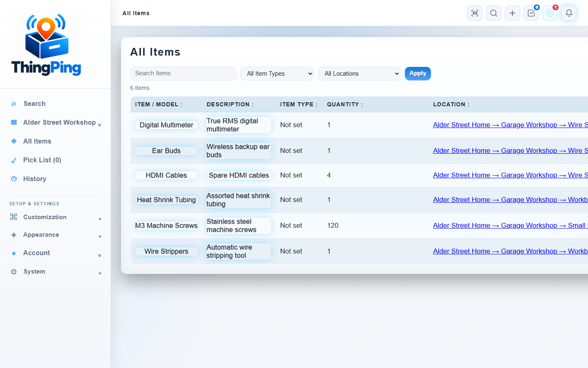Screen dimensions: 588x368
Task: Click the Apply filter button
Action: [418, 74]
